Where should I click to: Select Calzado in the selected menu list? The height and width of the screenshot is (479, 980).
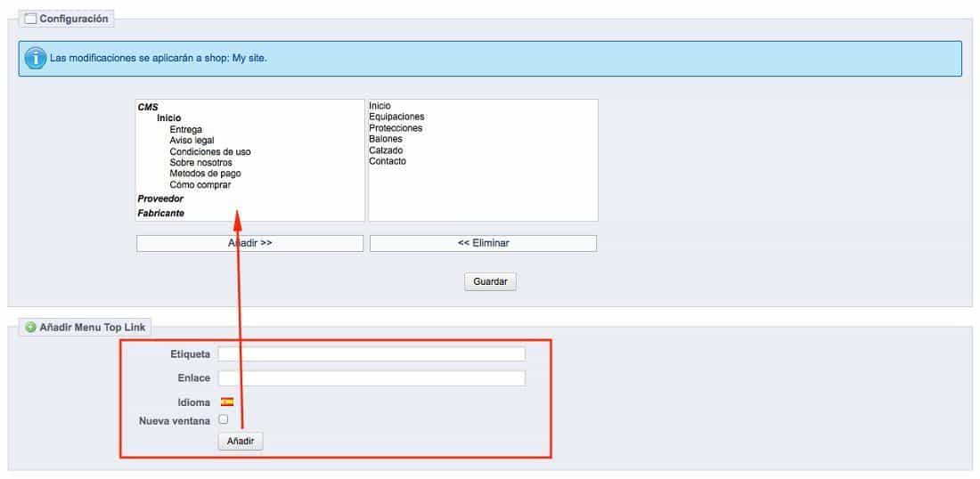click(x=386, y=150)
